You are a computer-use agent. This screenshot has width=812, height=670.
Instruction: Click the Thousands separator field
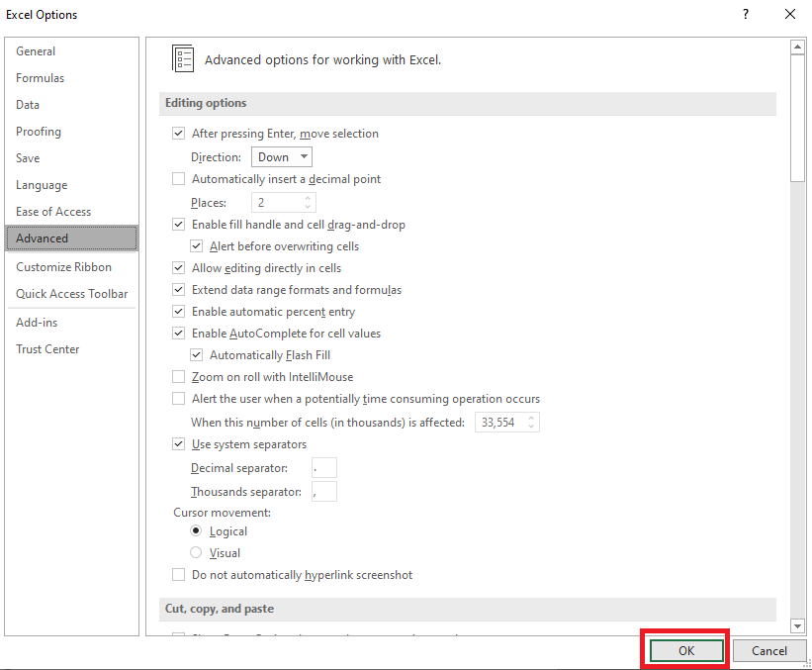tap(324, 492)
